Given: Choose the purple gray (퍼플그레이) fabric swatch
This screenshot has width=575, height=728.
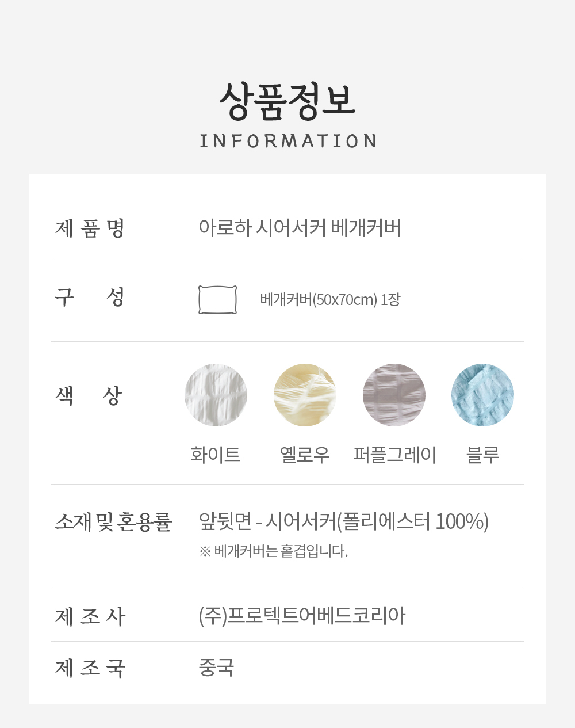Looking at the screenshot, I should [394, 395].
